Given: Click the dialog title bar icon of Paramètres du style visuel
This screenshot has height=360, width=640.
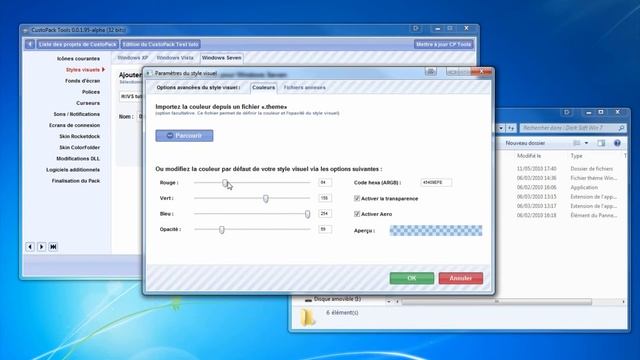Looking at the screenshot, I should [x=149, y=73].
